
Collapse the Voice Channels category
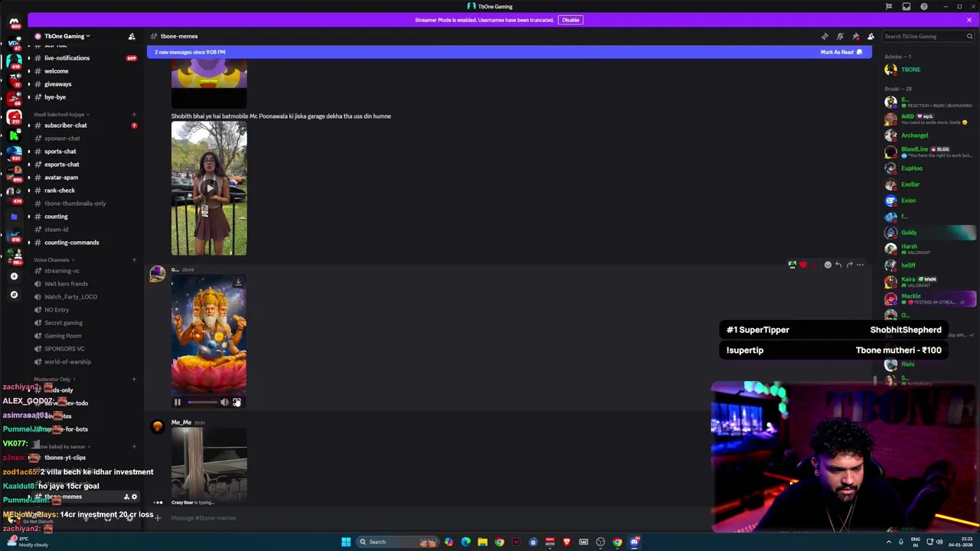(x=53, y=259)
